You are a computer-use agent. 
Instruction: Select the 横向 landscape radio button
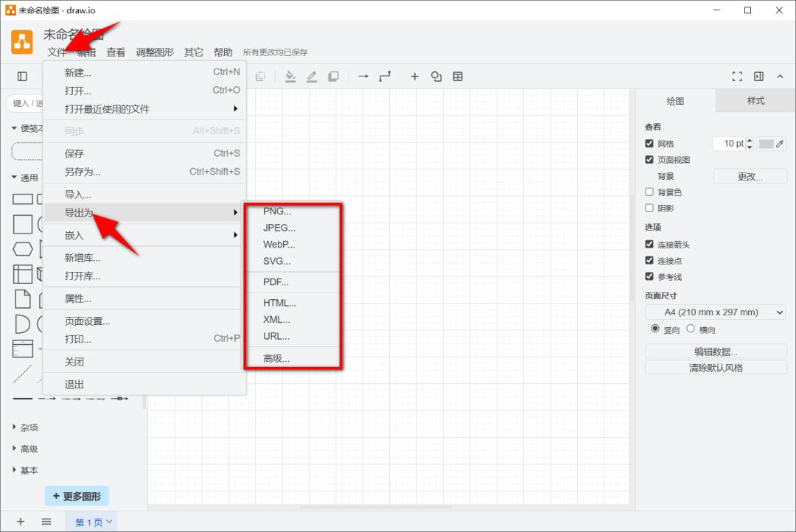coord(691,329)
